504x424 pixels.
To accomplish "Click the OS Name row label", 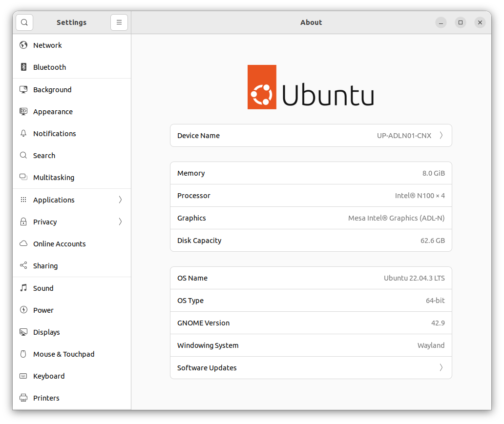I will pyautogui.click(x=192, y=278).
